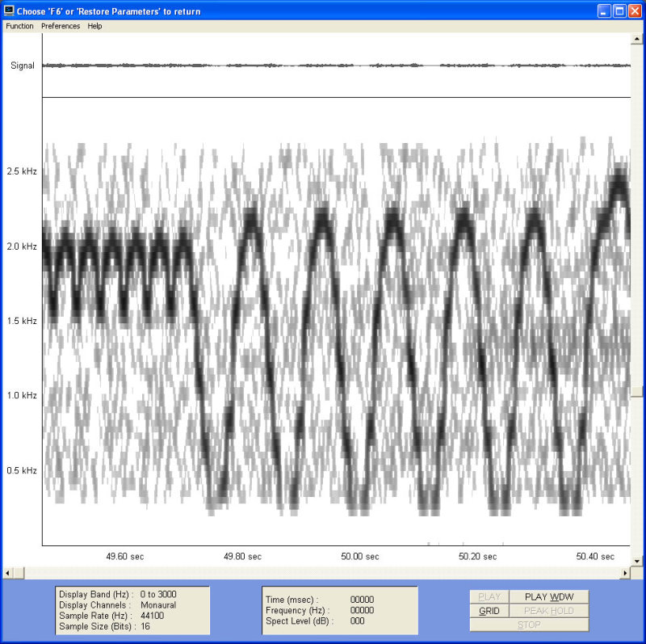Click the vertical scrollbar up arrow
Image resolution: width=646 pixels, height=644 pixels.
click(637, 39)
